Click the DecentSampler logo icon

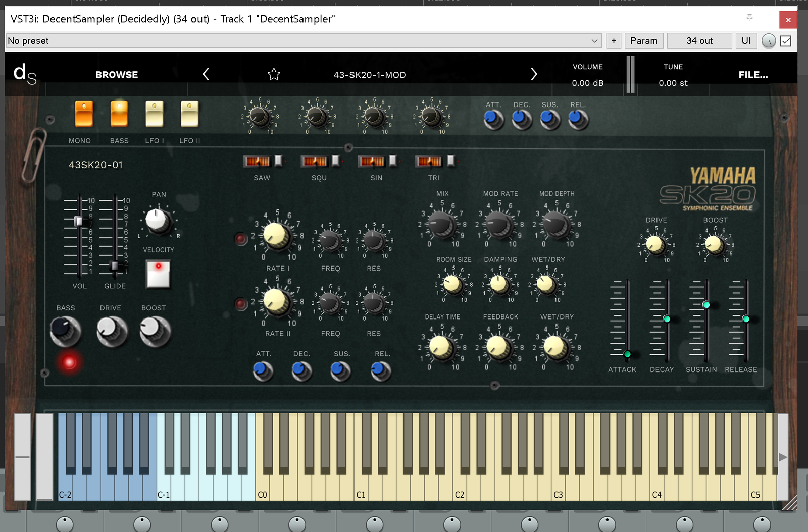[x=25, y=74]
